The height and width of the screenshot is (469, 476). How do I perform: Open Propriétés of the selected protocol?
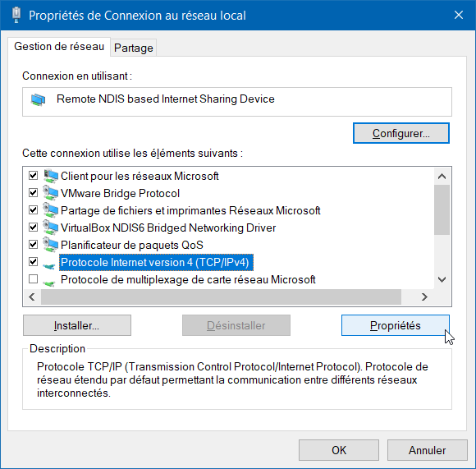coord(396,325)
